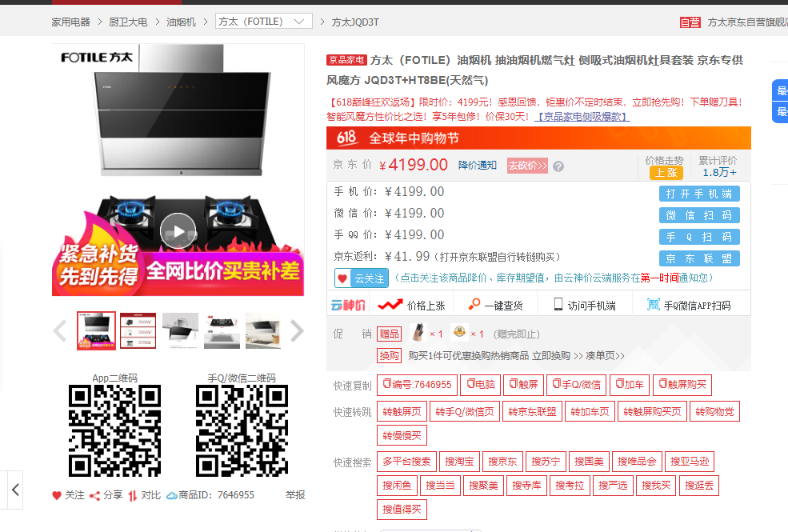Image resolution: width=788 pixels, height=532 pixels.
Task: Copy the 加车 link
Action: [630, 385]
